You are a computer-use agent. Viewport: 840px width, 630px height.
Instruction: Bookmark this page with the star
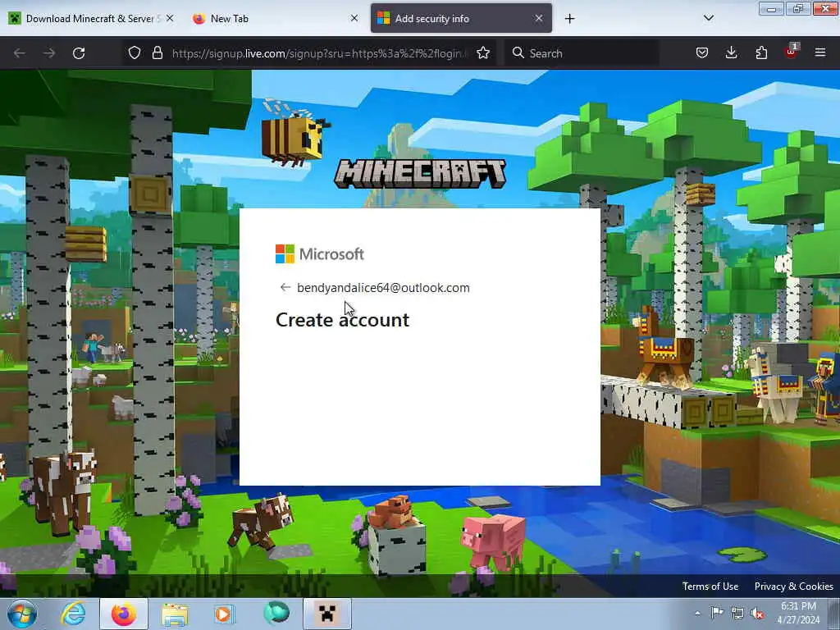coord(483,53)
